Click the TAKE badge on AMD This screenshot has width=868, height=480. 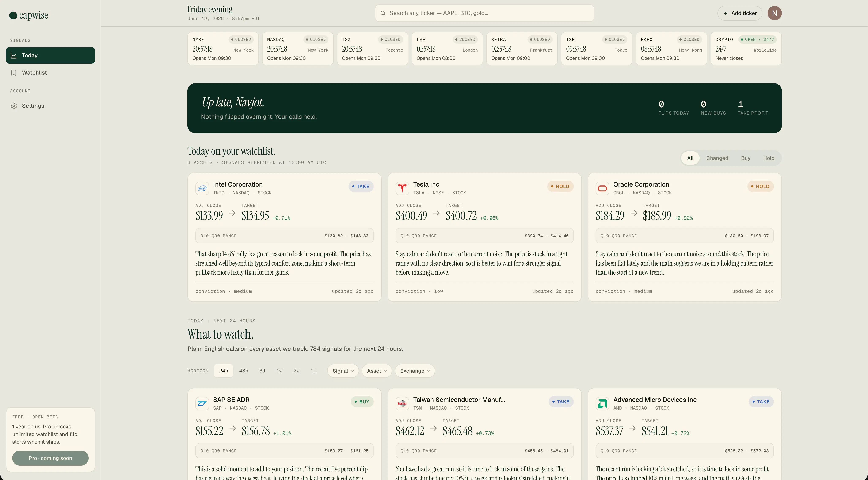[x=761, y=402]
